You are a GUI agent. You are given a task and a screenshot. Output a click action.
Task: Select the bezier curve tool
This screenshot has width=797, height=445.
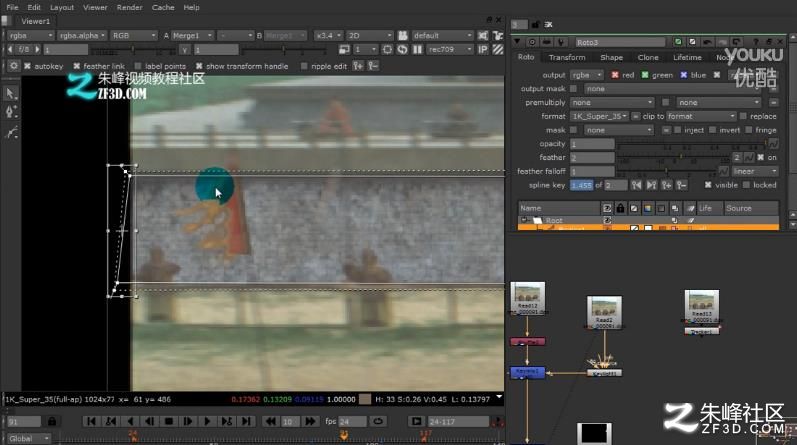11,133
